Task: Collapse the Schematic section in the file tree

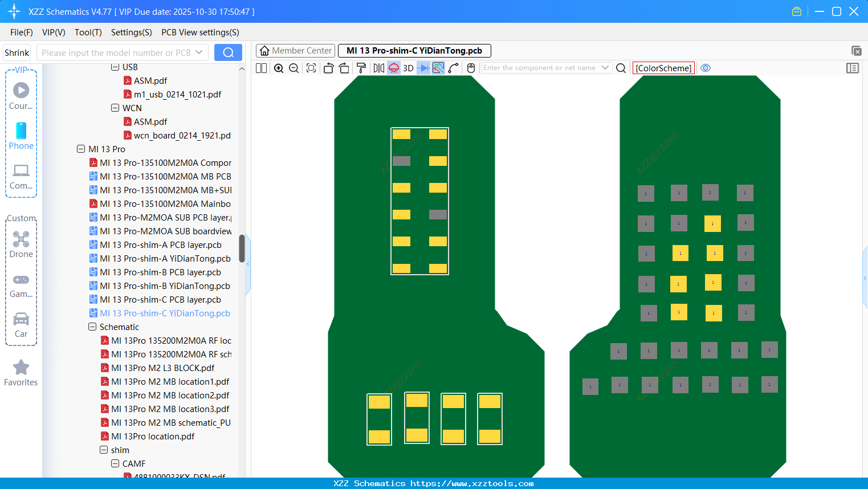Action: 92,327
